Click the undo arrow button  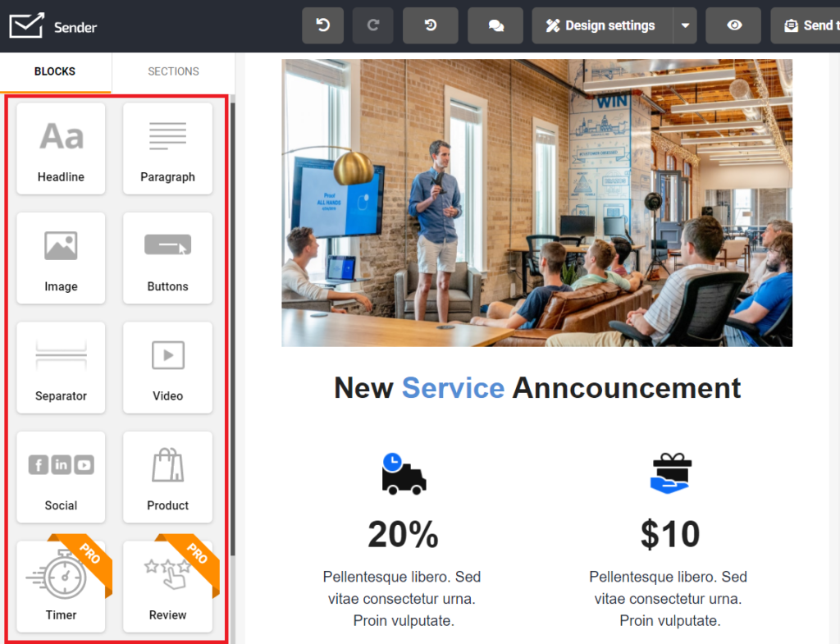click(322, 25)
